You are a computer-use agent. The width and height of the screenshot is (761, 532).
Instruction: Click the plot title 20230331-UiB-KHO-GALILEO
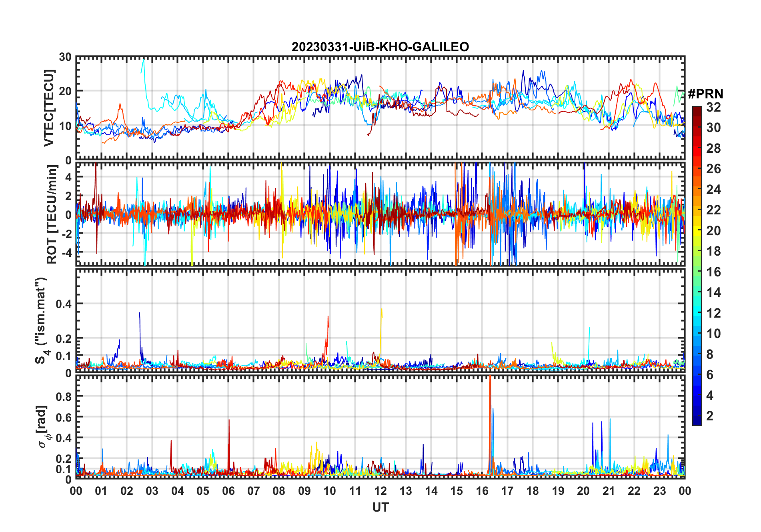pyautogui.click(x=380, y=47)
